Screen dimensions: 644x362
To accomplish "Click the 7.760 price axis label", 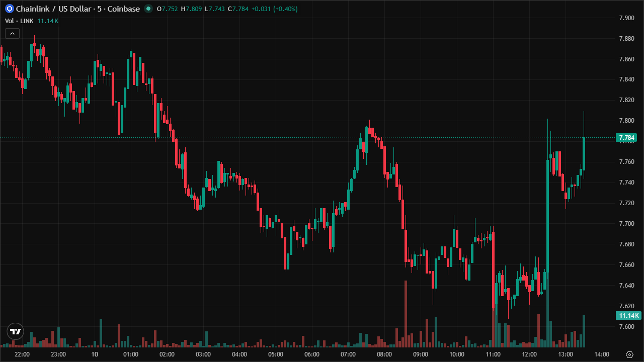I will pyautogui.click(x=626, y=162).
